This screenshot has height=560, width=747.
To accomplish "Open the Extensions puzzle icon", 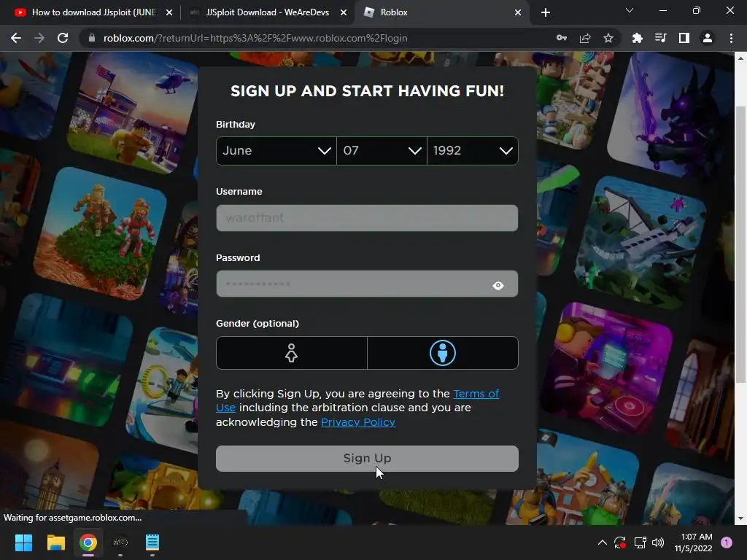I will (637, 38).
